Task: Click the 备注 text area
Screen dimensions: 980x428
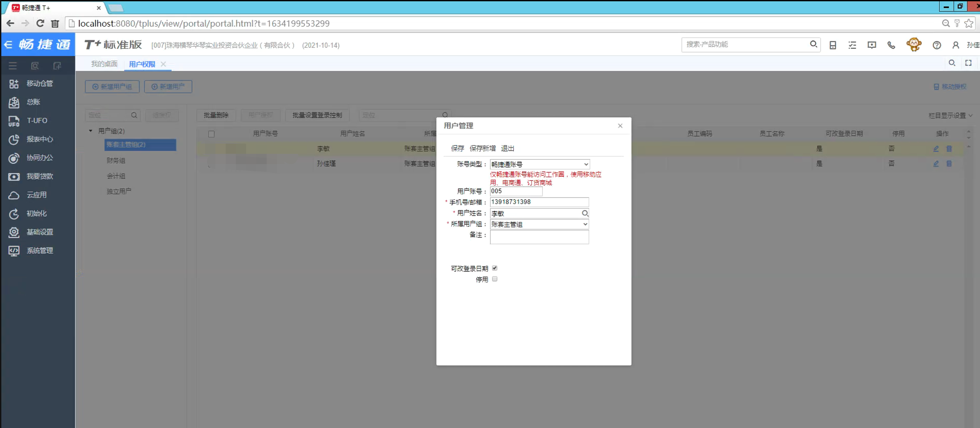Action: tap(539, 237)
